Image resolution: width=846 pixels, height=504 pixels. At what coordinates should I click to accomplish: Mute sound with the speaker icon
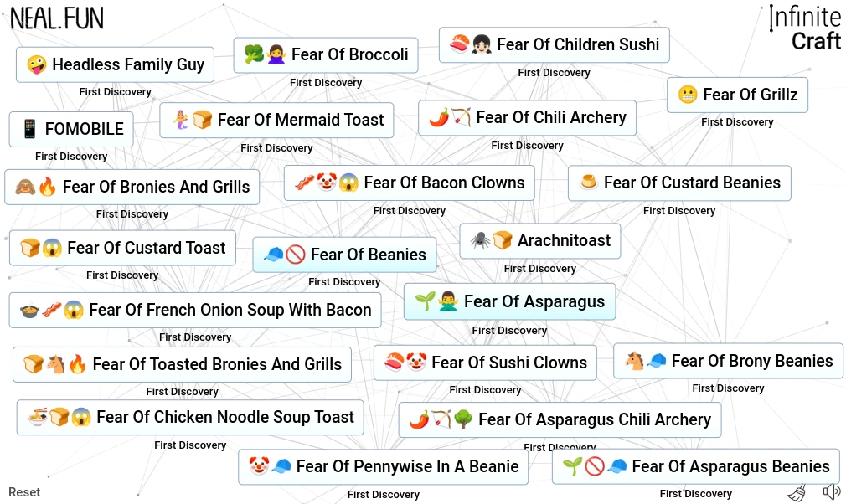pos(831,491)
